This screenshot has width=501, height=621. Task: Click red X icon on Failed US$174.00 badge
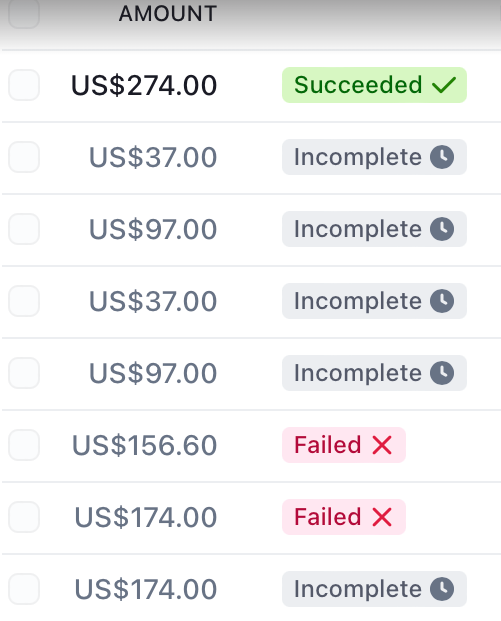pos(382,517)
